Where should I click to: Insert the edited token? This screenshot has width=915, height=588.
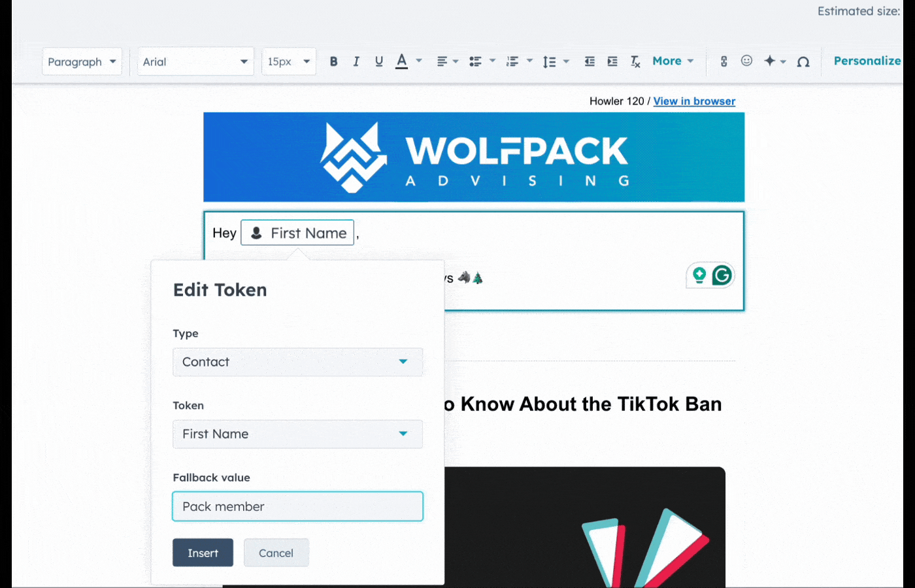point(203,553)
